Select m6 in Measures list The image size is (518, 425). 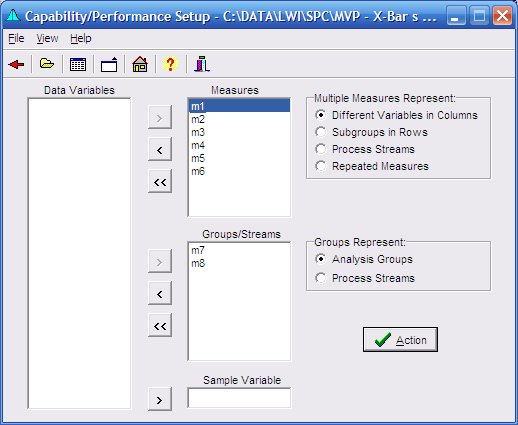pos(239,171)
